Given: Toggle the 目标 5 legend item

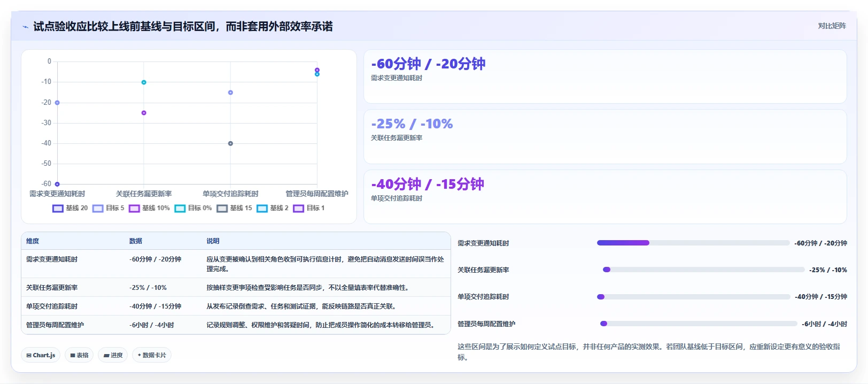Looking at the screenshot, I should [108, 208].
